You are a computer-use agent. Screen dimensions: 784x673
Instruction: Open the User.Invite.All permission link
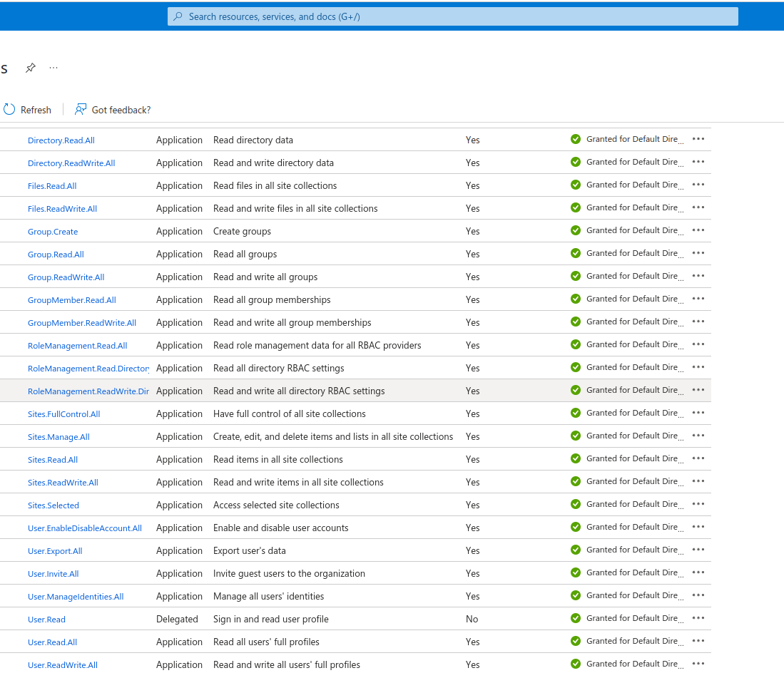tap(54, 574)
